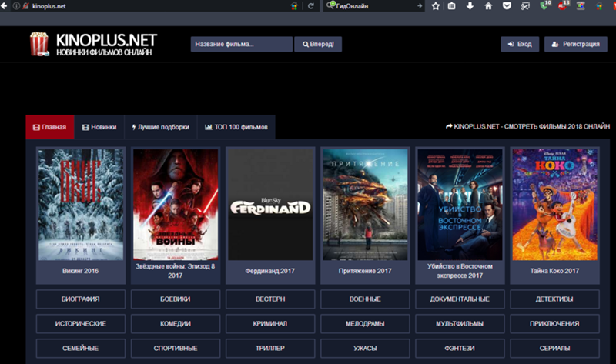Image resolution: width=616 pixels, height=364 pixels.
Task: Focus the ГидОнлайн search box
Action: (x=375, y=6)
